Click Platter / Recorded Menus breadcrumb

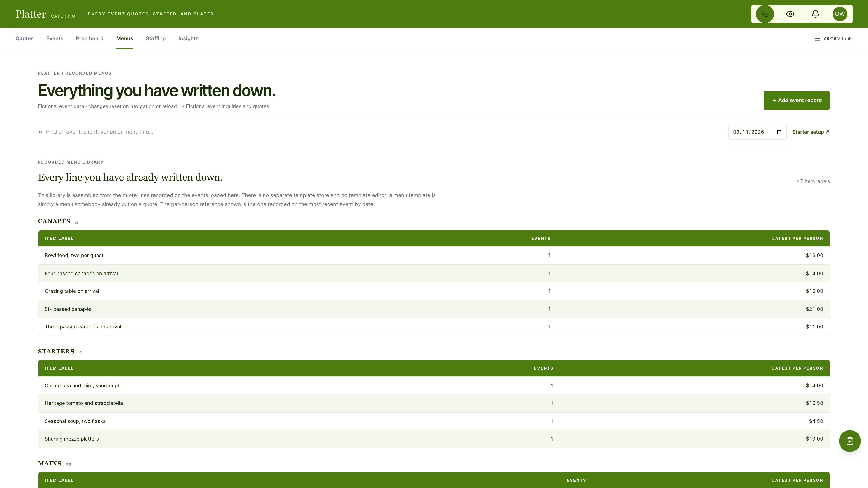[74, 73]
